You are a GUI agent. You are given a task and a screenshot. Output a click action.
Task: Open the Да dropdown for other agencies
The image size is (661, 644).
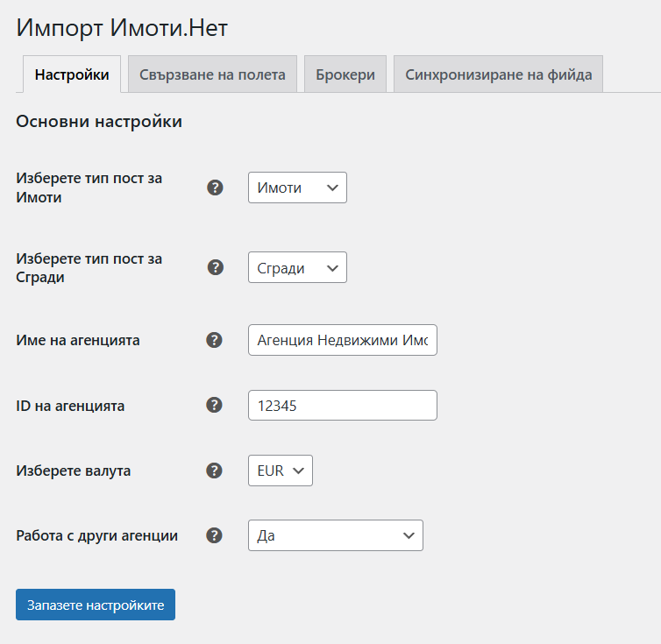point(335,535)
